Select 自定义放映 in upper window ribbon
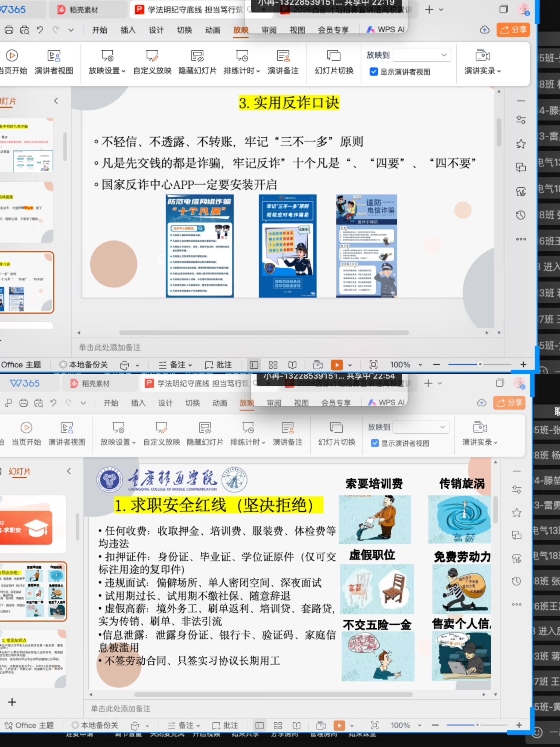The height and width of the screenshot is (747, 560). click(x=152, y=62)
